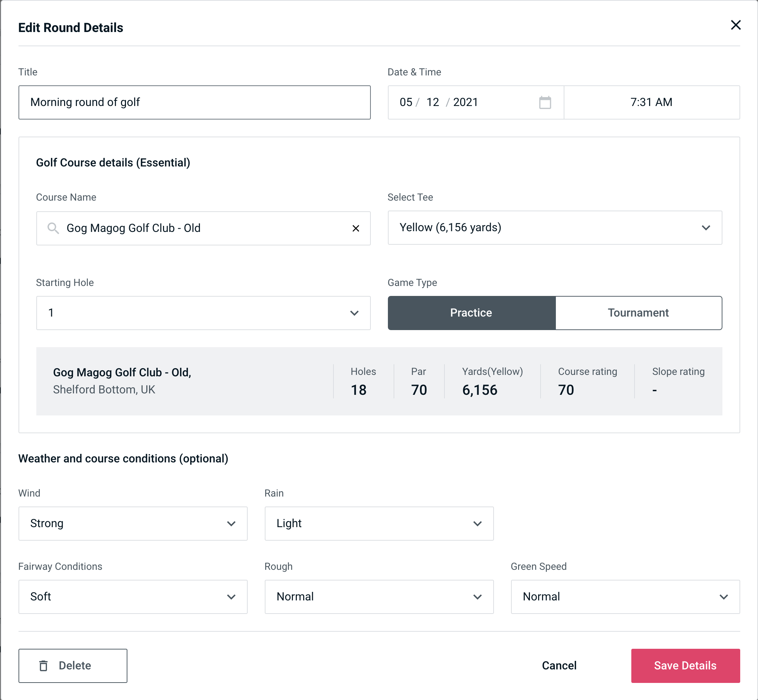Click the clear (X) icon on Course Name
758x700 pixels.
point(357,228)
